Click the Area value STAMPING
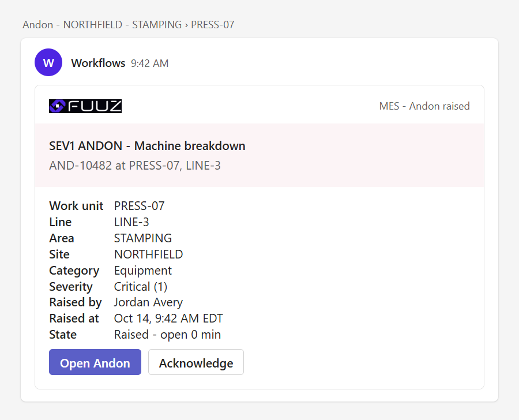The width and height of the screenshot is (519, 420). point(143,238)
